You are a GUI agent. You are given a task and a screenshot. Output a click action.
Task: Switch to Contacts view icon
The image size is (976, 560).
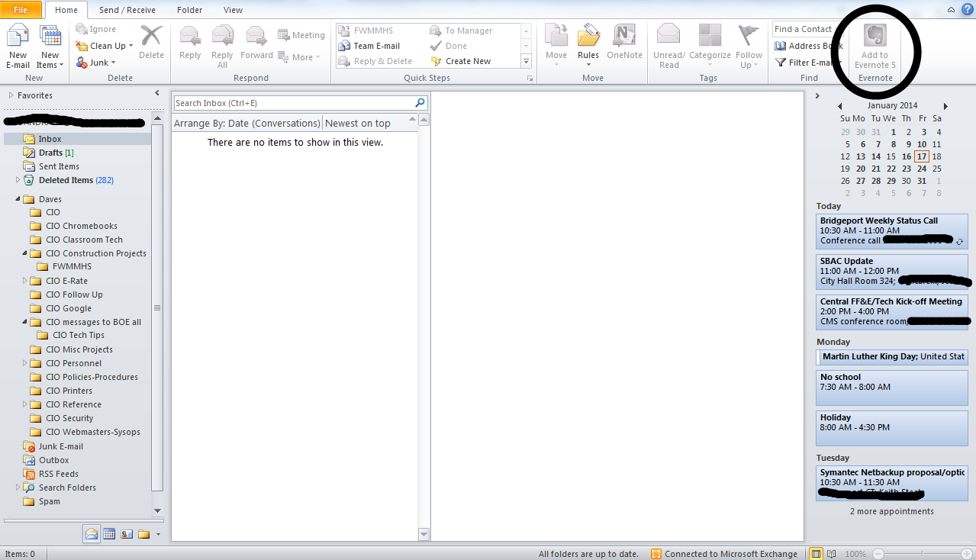point(127,534)
